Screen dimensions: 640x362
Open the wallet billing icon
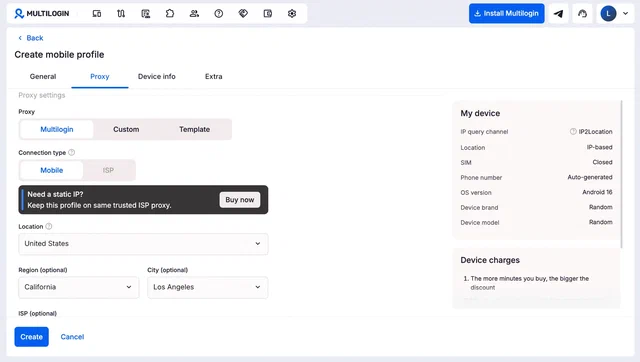coord(268,13)
